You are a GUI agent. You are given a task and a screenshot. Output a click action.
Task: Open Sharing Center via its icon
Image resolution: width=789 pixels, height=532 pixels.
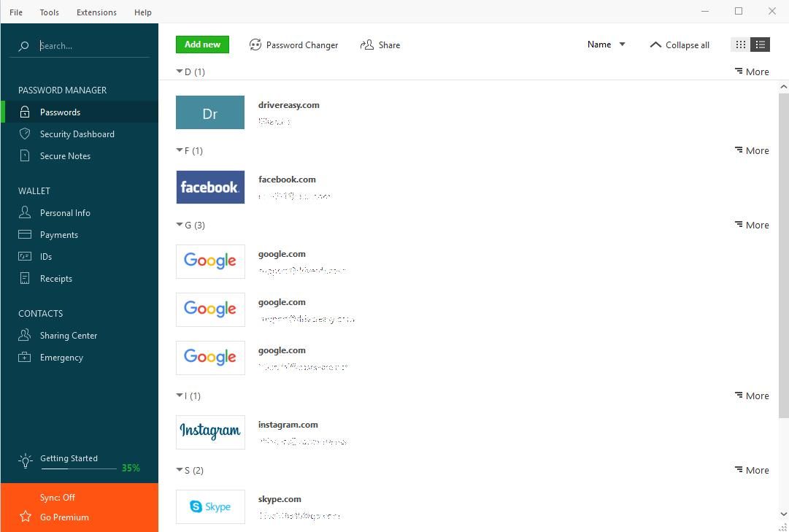(x=25, y=336)
